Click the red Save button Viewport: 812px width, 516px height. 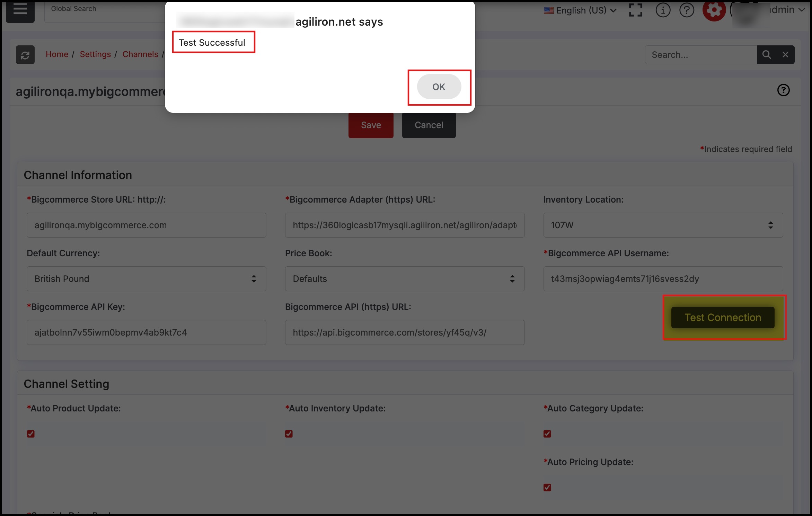tap(371, 125)
